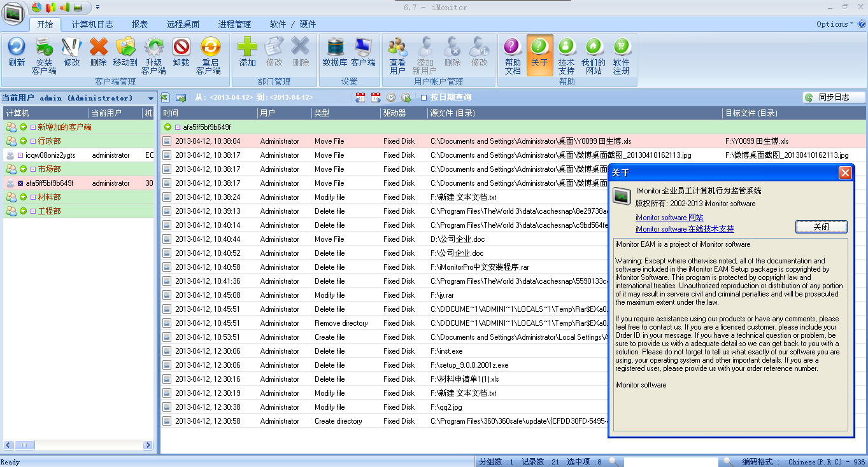Open the 当前用户 admin dropdown arrow
This screenshot has width=868, height=467.
[x=151, y=99]
